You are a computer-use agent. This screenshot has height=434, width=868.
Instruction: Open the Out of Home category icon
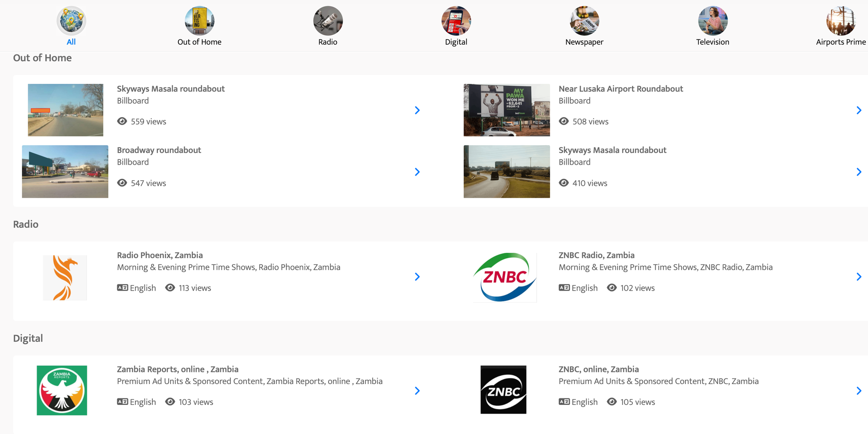coord(199,20)
